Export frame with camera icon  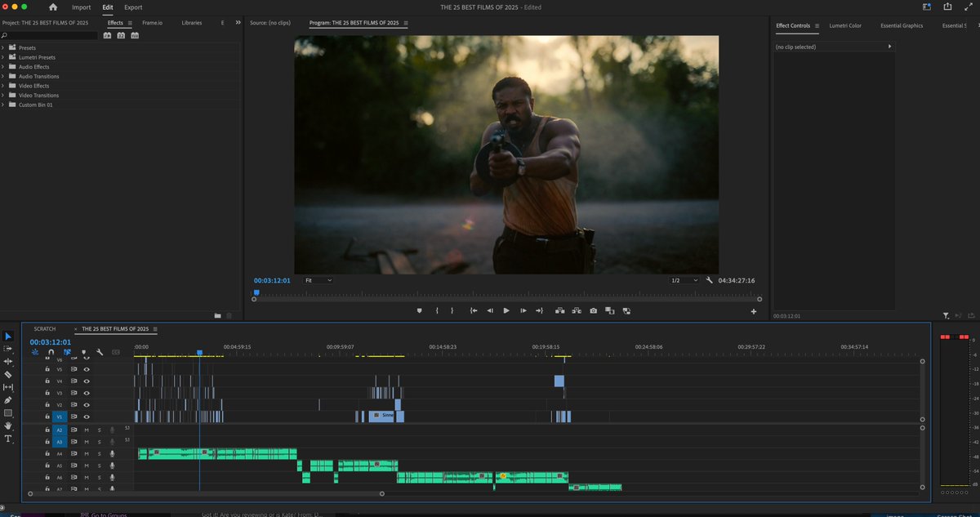point(593,310)
